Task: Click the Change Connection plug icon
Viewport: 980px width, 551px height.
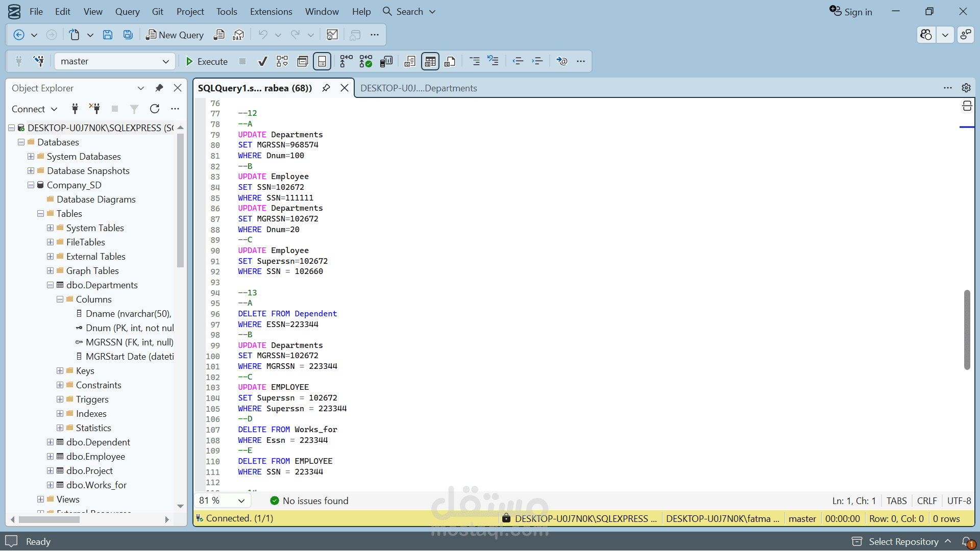Action: point(38,61)
